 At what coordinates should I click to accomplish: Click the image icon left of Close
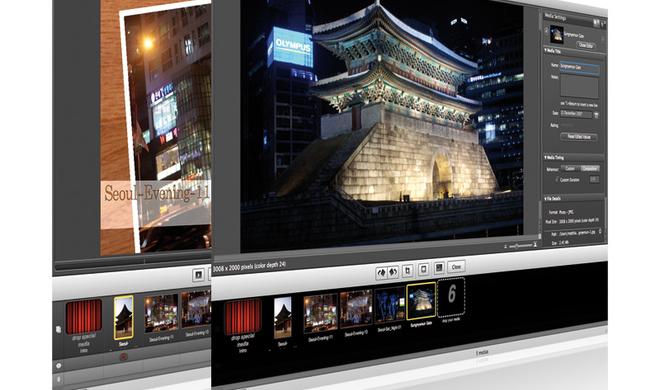point(439,268)
